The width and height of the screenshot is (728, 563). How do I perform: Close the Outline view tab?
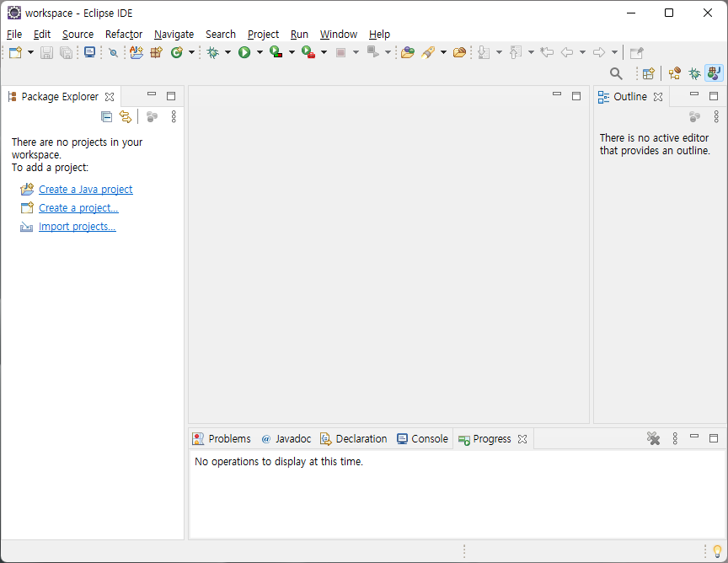pos(658,97)
